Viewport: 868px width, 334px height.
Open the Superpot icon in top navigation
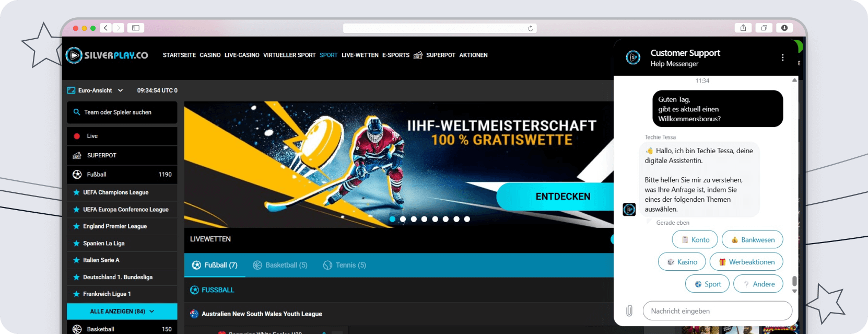tap(418, 55)
